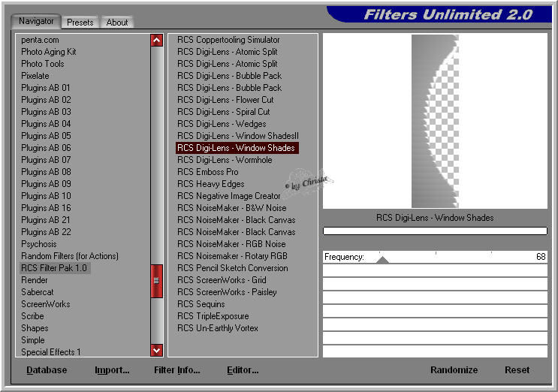The width and height of the screenshot is (558, 392).
Task: Click the Frequency value 68
Action: click(541, 257)
